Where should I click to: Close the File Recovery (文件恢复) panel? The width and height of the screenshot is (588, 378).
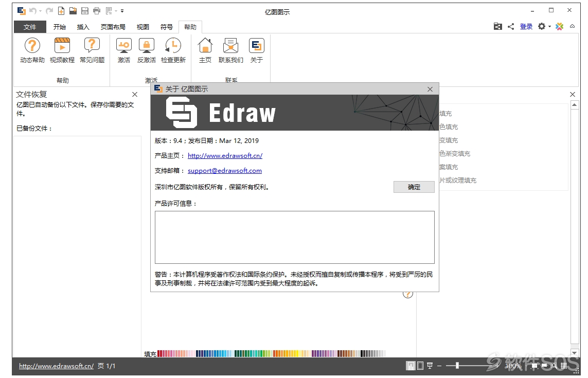[135, 95]
